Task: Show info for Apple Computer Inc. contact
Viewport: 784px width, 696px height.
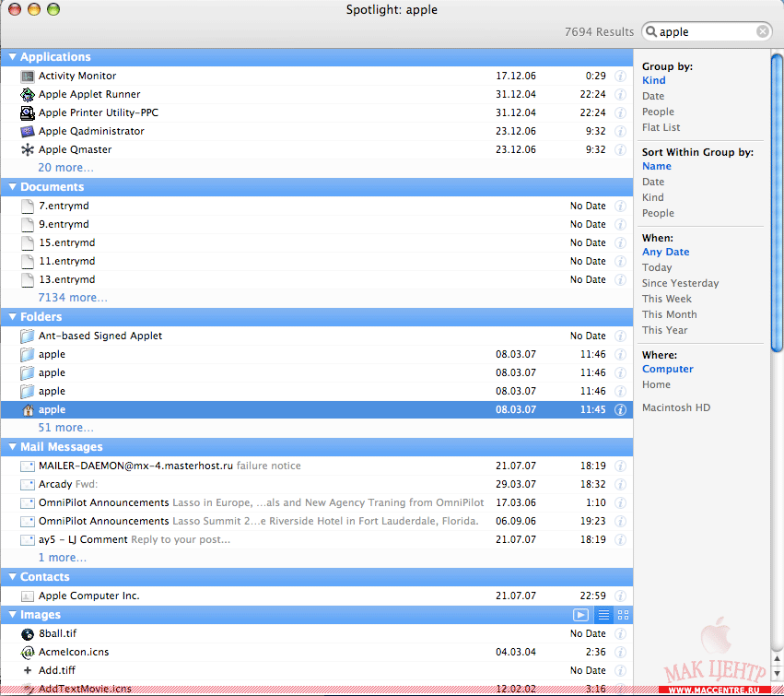Action: click(620, 596)
